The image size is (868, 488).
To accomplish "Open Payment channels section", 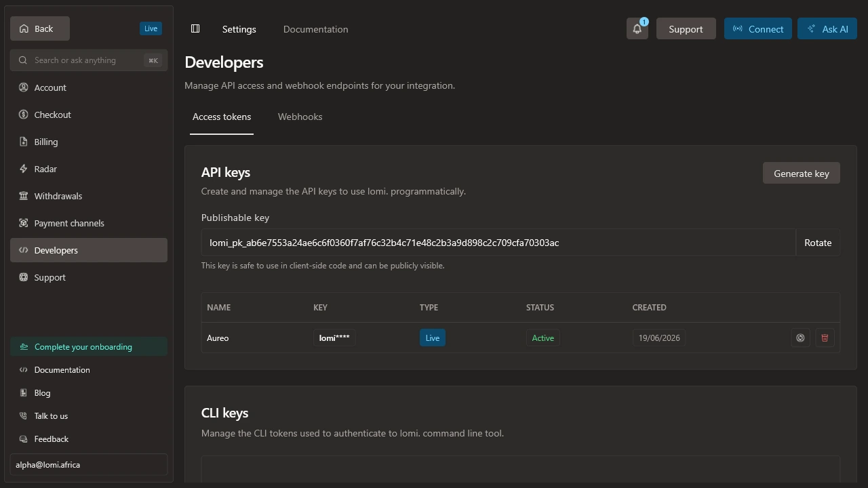I will click(x=89, y=223).
